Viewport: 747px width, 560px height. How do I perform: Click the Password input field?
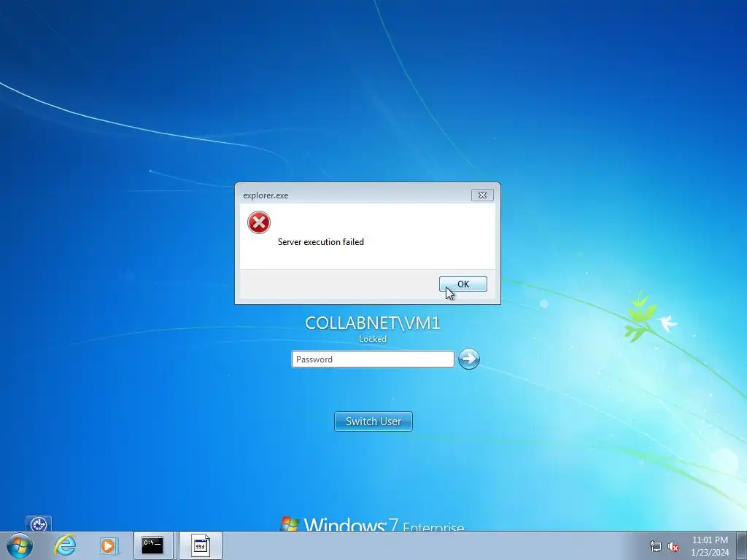[x=373, y=359]
